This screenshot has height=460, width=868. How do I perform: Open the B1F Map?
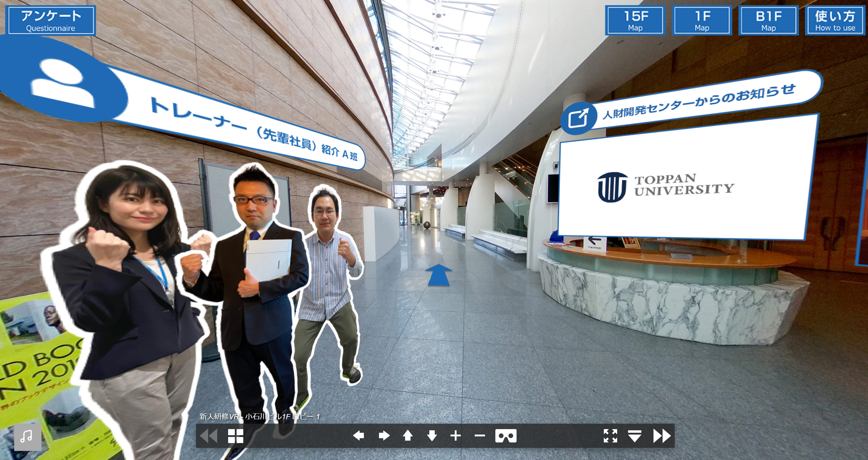point(768,20)
